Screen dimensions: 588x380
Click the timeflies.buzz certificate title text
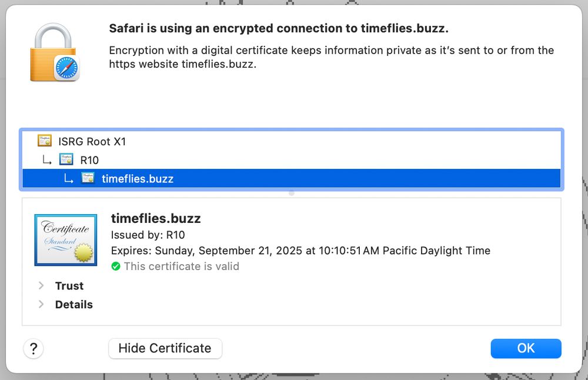pos(156,218)
